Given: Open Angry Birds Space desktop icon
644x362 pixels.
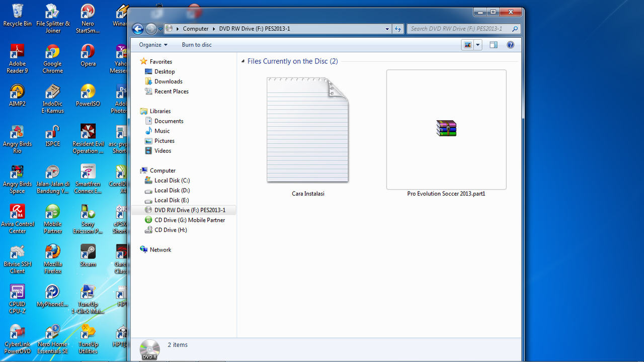Looking at the screenshot, I should (x=17, y=179).
